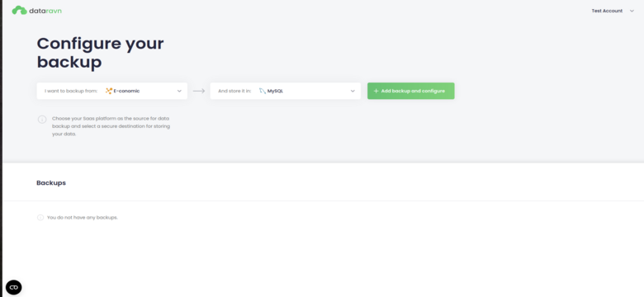Click 'Add backup and configure' button
The height and width of the screenshot is (297, 644).
coord(410,91)
